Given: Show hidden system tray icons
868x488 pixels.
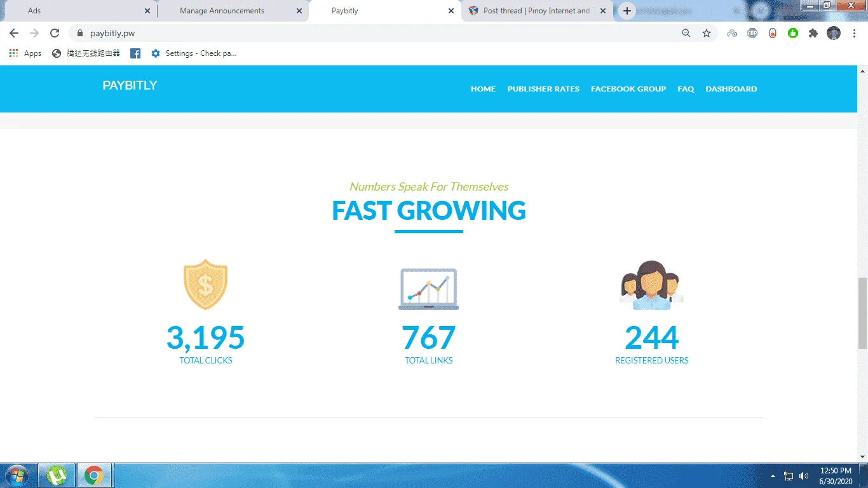Looking at the screenshot, I should [773, 476].
